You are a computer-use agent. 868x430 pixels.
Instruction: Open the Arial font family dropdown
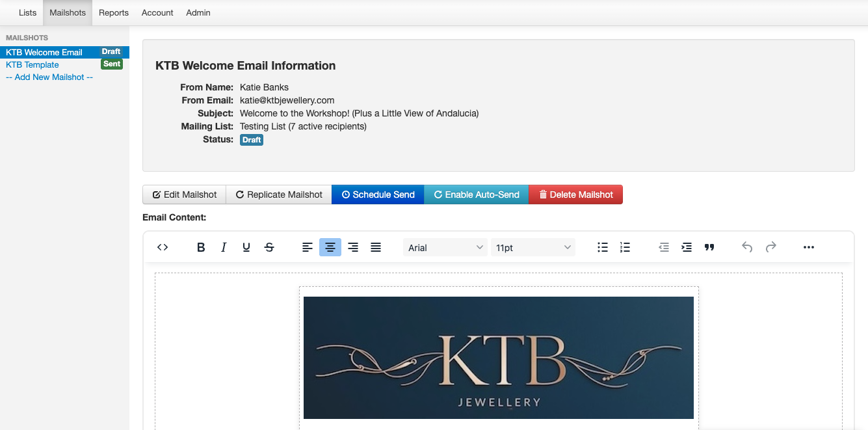pyautogui.click(x=445, y=247)
